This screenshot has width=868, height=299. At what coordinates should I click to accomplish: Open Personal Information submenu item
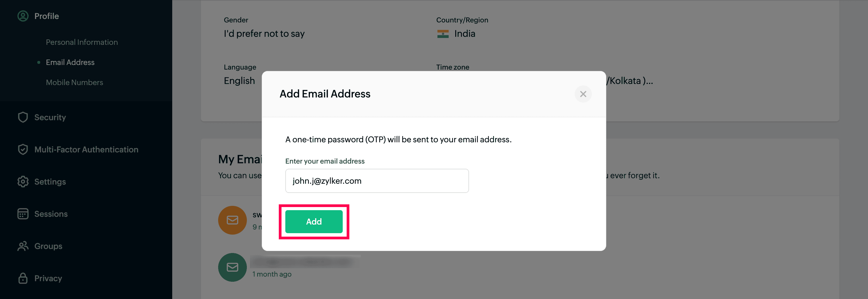coord(82,42)
